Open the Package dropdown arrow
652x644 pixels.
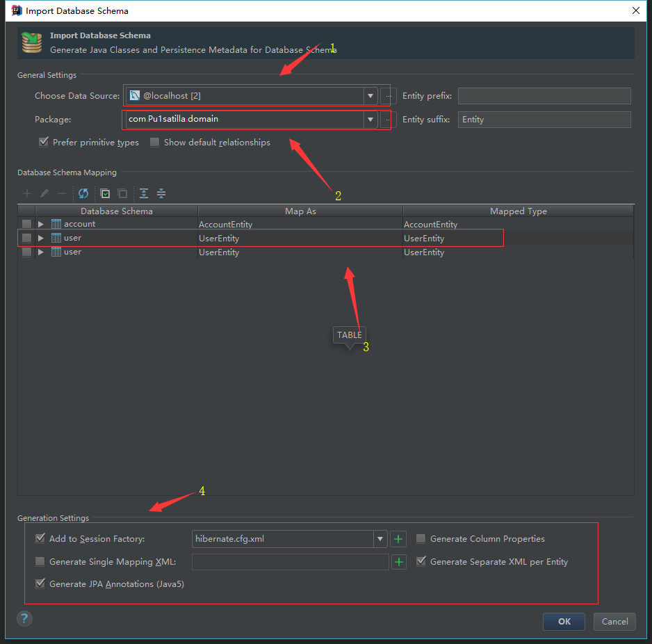[x=370, y=120]
